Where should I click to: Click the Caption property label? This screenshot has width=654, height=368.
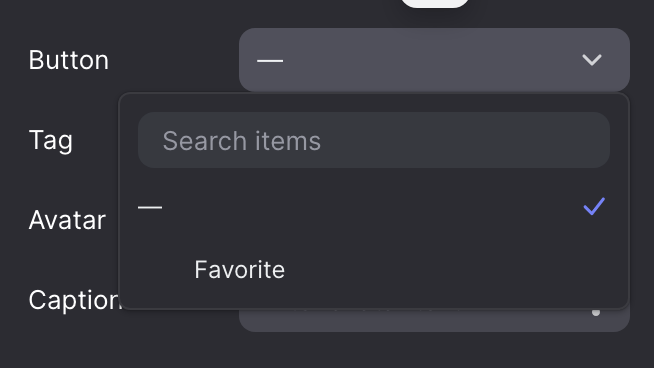pos(74,300)
